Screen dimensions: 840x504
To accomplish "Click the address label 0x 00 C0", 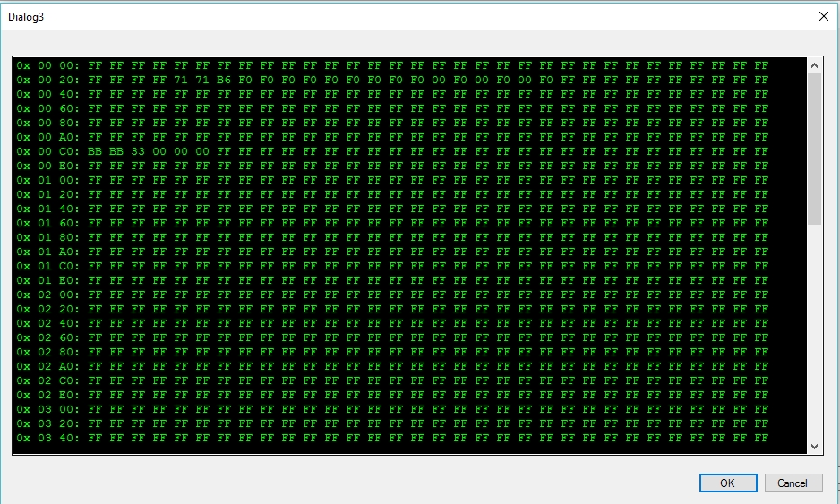I will click(x=47, y=151).
